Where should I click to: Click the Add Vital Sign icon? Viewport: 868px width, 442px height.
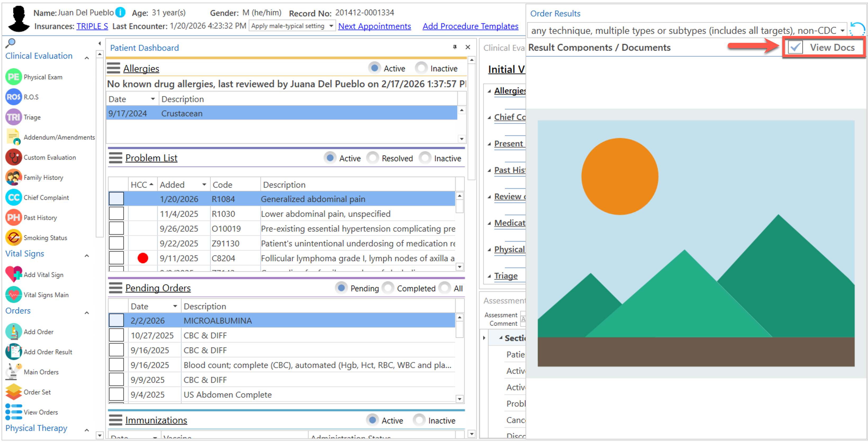[13, 275]
